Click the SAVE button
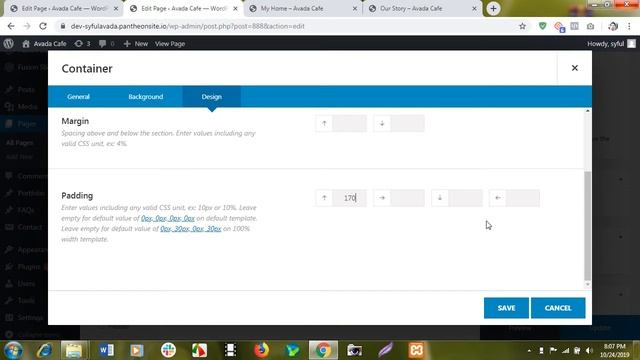The width and height of the screenshot is (640, 360). 506,308
